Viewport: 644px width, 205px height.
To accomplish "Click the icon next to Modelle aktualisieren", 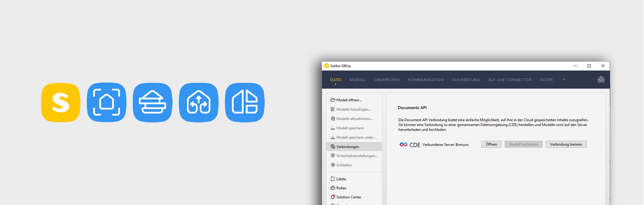I will 333,119.
